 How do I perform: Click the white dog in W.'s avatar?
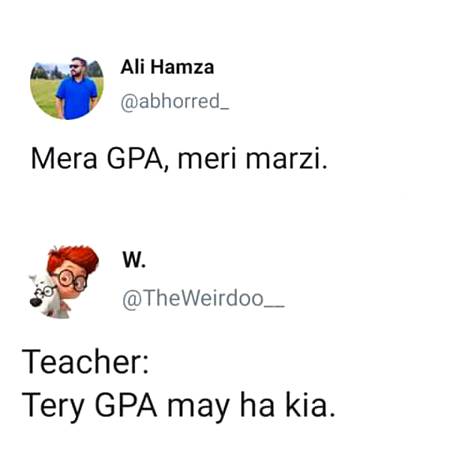click(x=45, y=297)
